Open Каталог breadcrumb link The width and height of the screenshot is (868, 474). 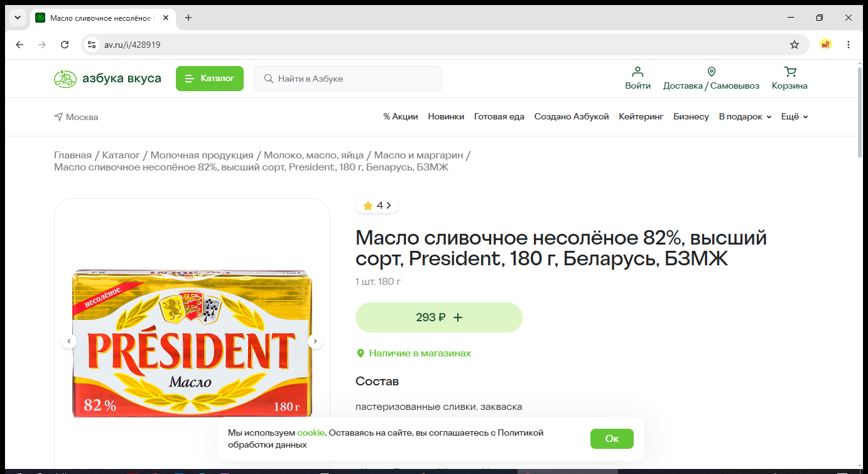coord(121,155)
